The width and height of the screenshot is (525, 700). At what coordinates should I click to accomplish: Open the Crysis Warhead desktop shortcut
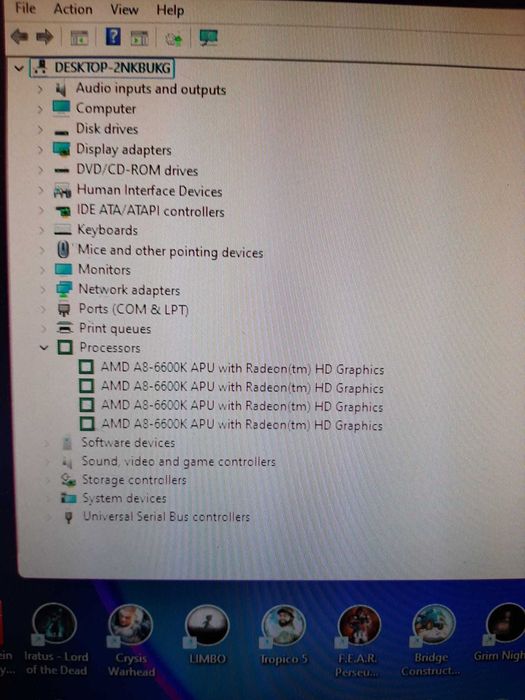[131, 641]
